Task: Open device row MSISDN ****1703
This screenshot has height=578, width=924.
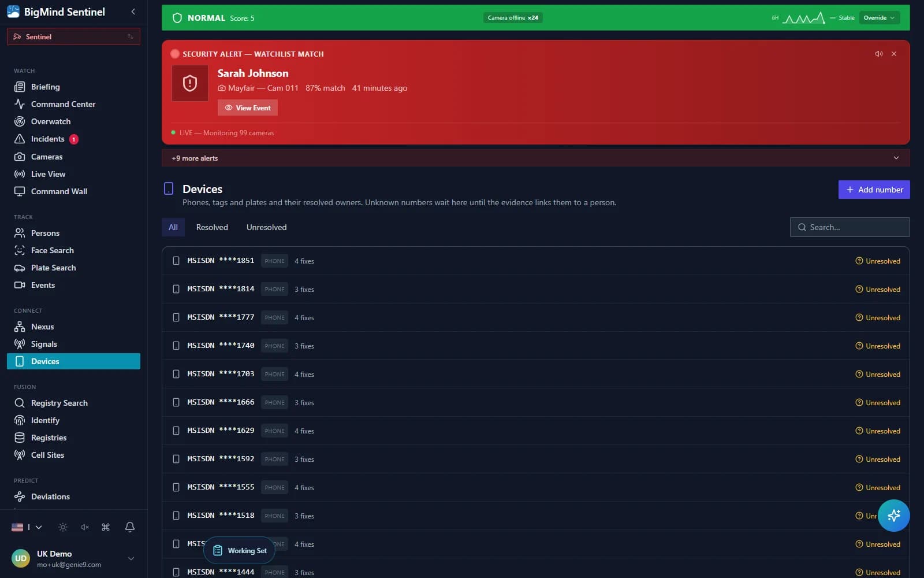Action: coord(535,374)
